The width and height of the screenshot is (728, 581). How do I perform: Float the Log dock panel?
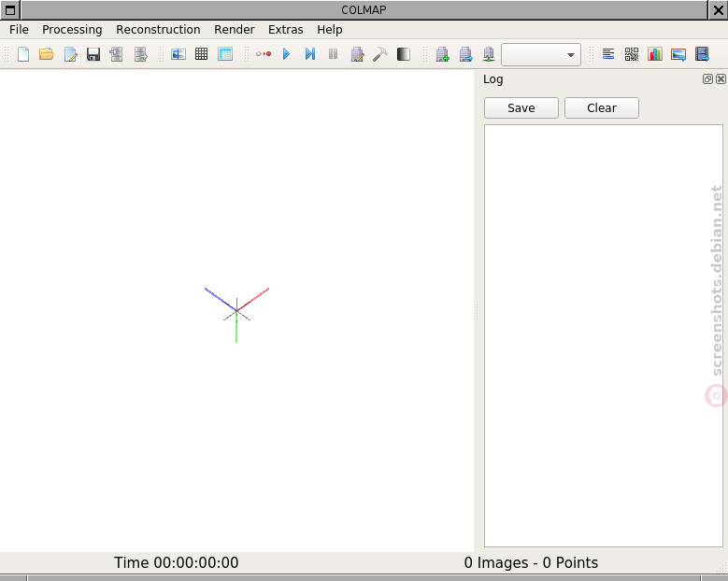707,78
